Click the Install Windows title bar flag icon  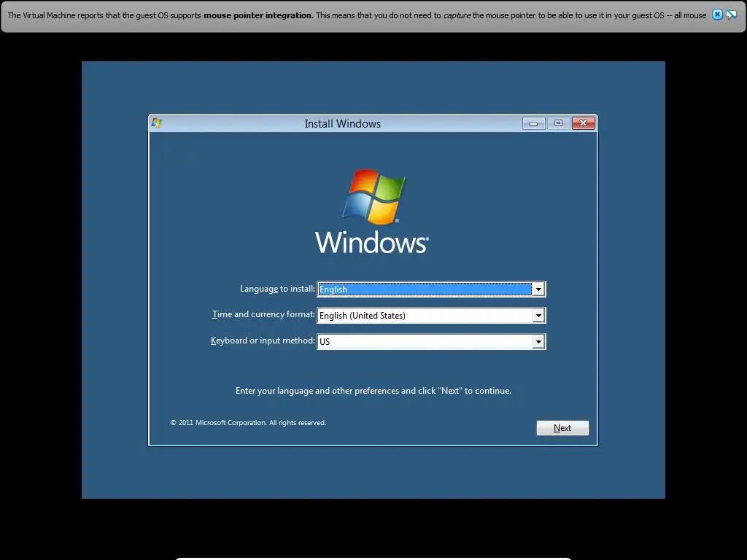[157, 123]
